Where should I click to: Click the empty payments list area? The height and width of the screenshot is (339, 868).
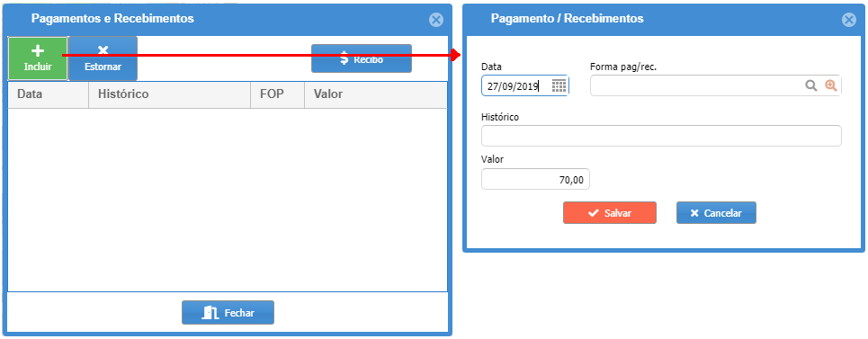[228, 200]
